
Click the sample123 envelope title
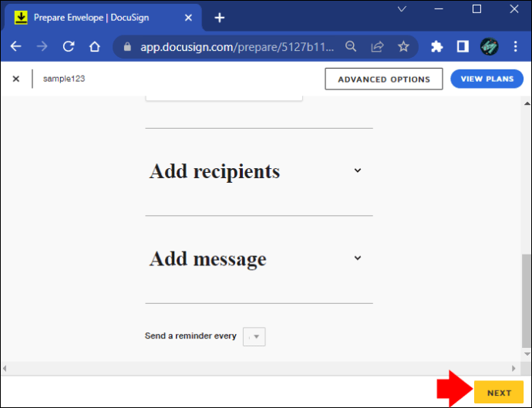pyautogui.click(x=64, y=79)
